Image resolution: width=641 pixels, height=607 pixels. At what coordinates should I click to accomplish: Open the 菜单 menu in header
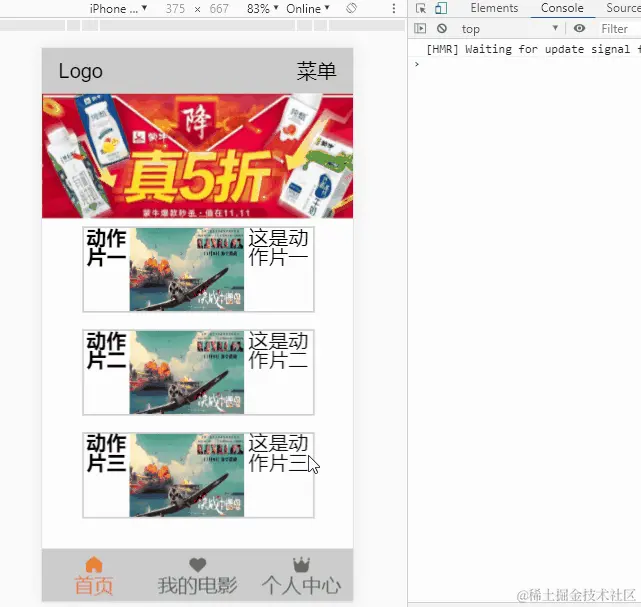coord(316,71)
